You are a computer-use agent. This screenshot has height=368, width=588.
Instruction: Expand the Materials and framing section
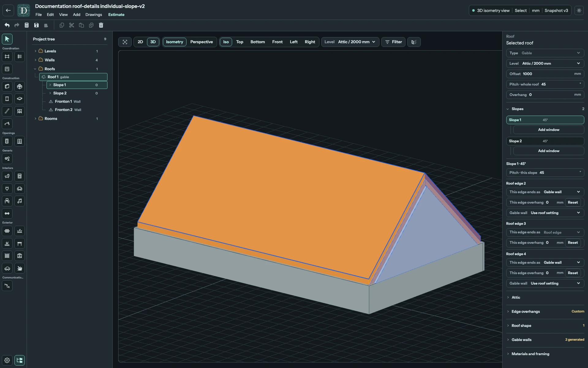[545, 354]
